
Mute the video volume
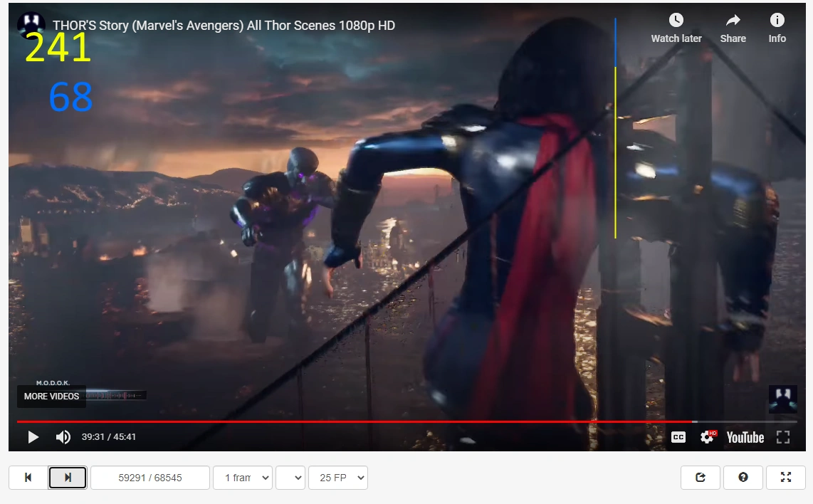point(63,437)
